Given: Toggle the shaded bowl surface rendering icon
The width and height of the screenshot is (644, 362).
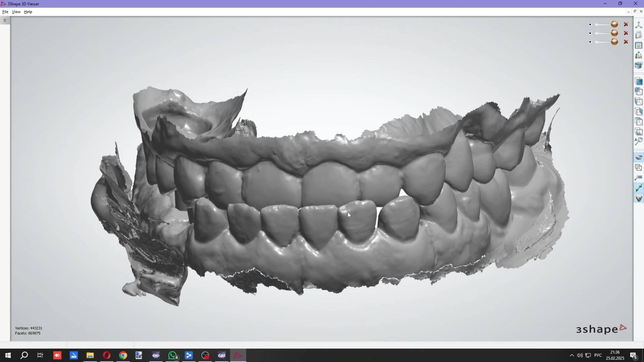Looking at the screenshot, I should [639, 157].
